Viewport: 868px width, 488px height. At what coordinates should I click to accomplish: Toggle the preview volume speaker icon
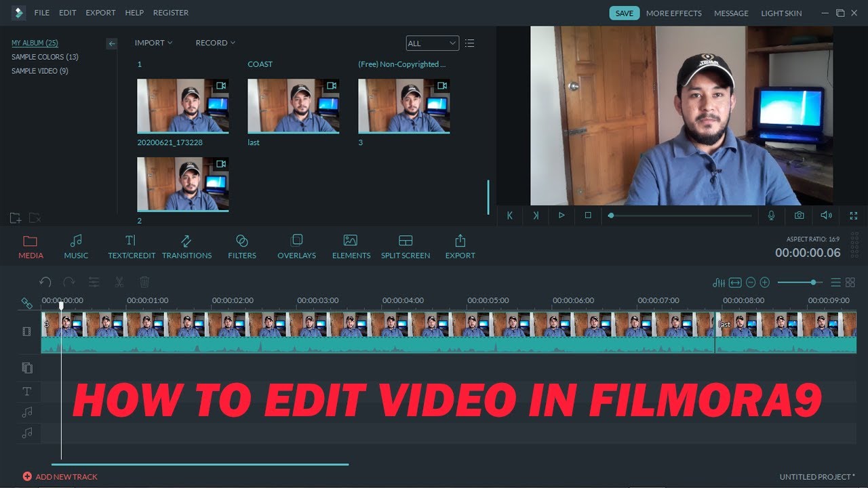(x=826, y=216)
